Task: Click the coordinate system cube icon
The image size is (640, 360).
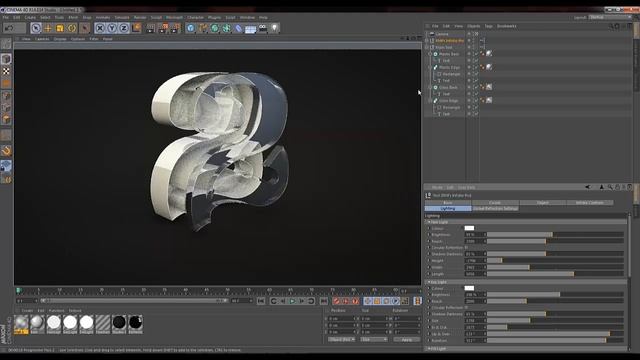Action: click(x=136, y=28)
